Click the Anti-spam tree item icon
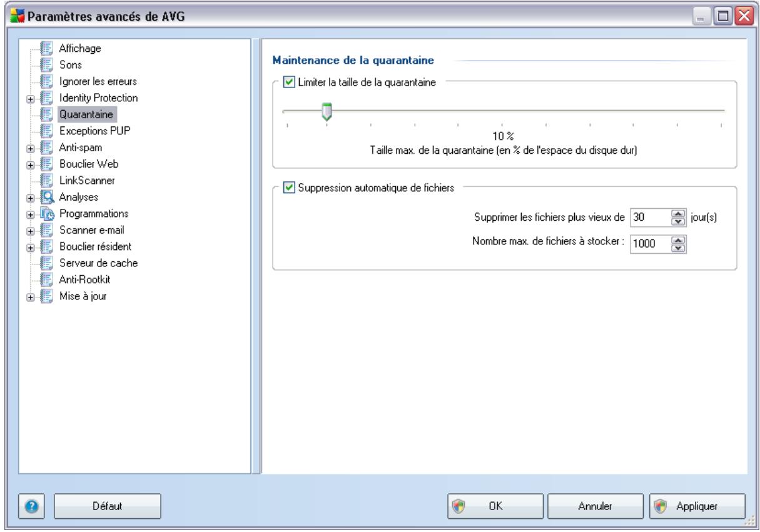760x532 pixels. tap(46, 148)
